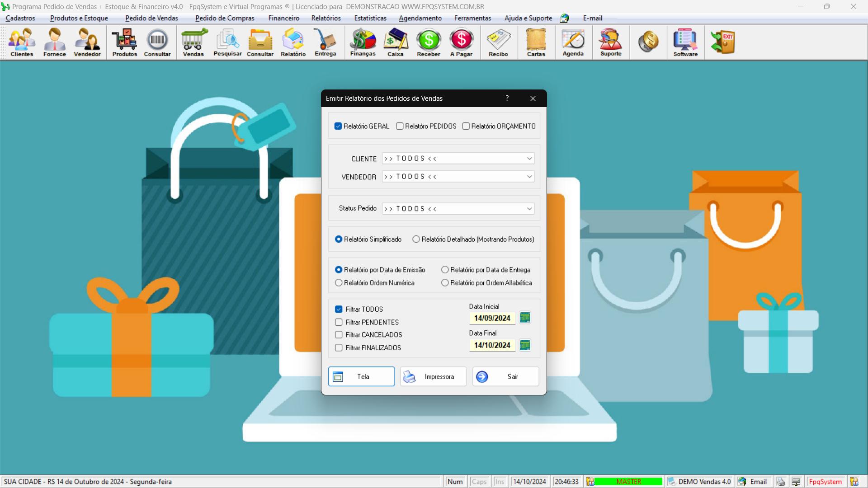Enable Relatório Detalhado Mostrando Produtos radio
868x488 pixels.
point(415,239)
